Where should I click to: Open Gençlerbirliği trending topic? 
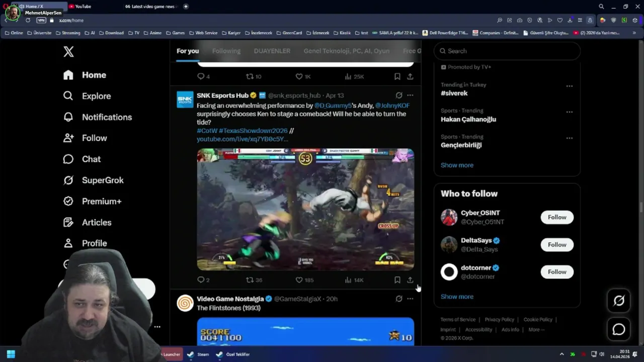pyautogui.click(x=461, y=145)
